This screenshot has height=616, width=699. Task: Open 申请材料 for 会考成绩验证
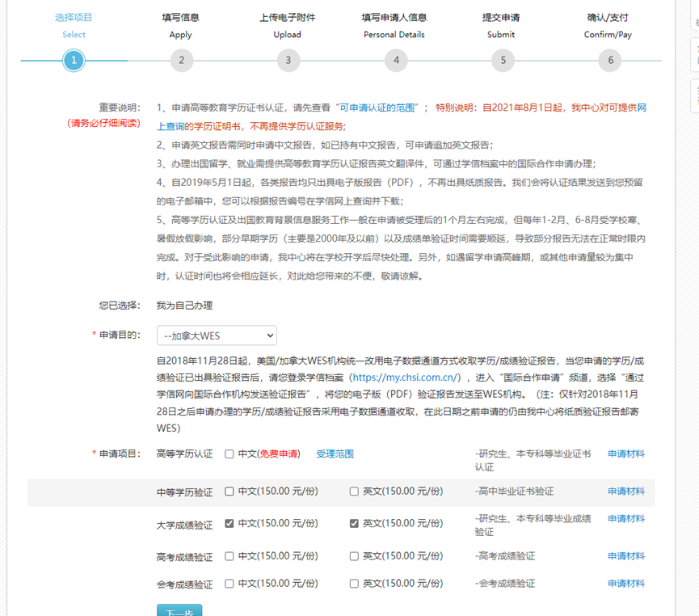tap(626, 584)
